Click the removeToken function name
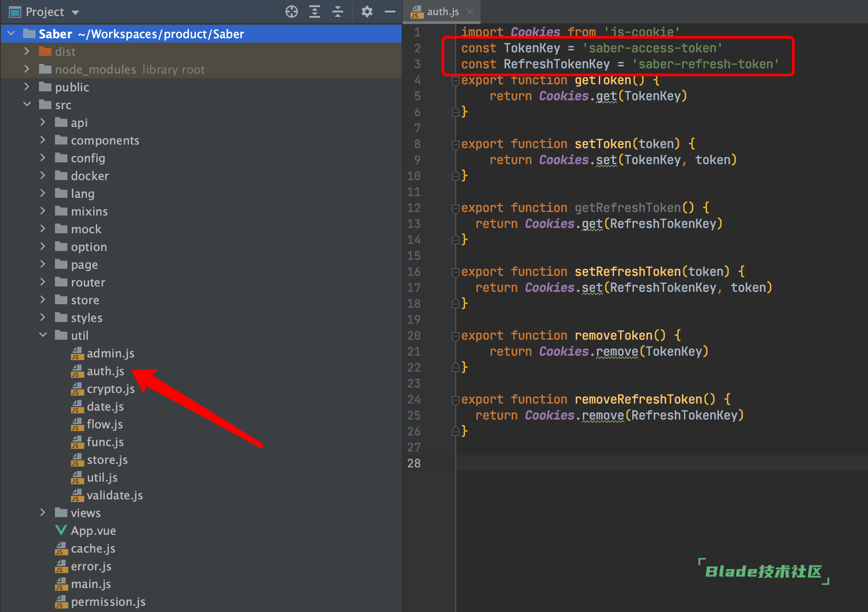 [x=614, y=336]
